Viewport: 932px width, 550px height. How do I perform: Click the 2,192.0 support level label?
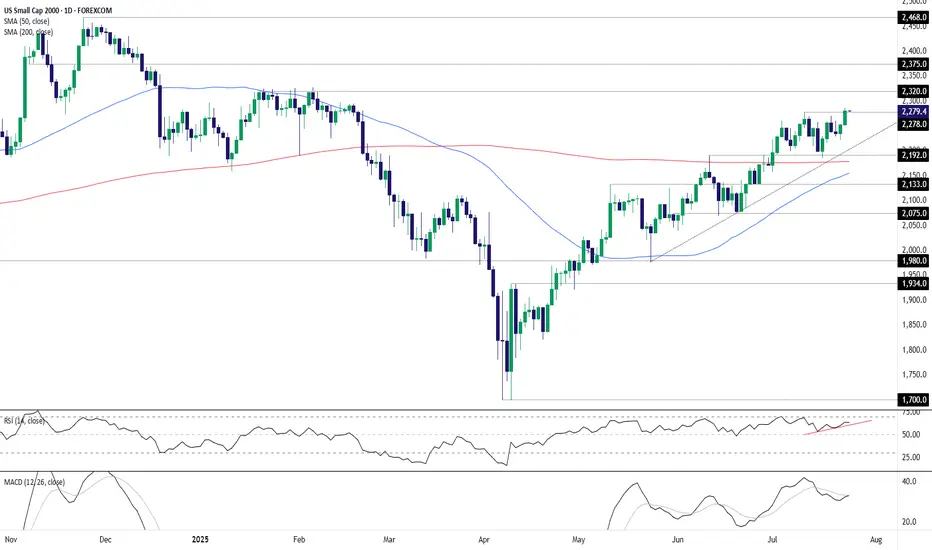point(914,155)
